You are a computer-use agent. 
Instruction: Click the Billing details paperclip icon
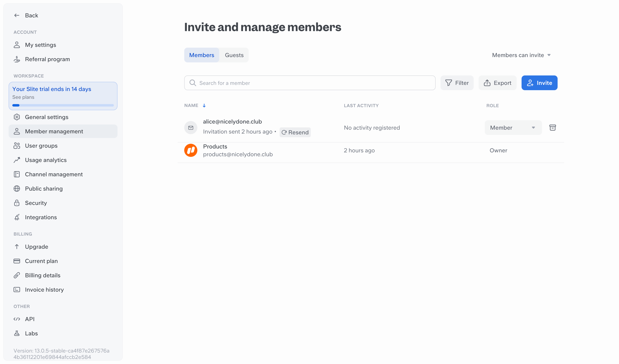click(x=17, y=275)
